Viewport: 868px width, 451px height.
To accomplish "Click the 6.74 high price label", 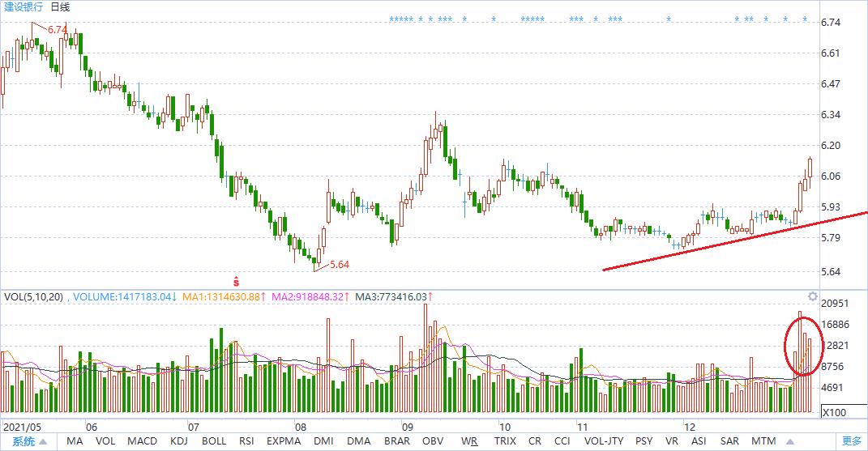I will tap(58, 30).
